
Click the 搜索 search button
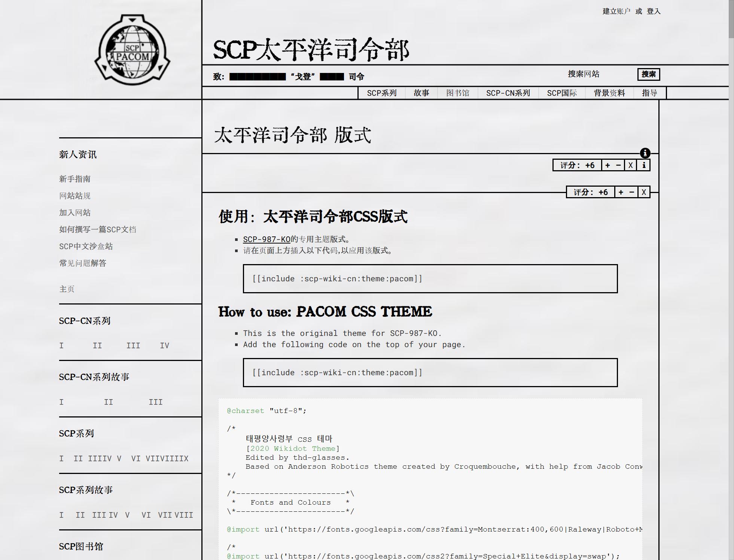[x=648, y=74]
